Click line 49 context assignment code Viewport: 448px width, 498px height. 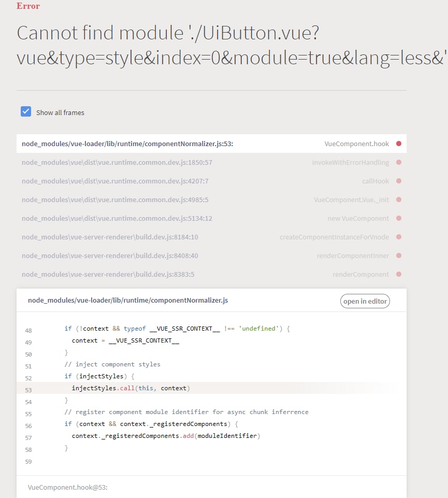coord(125,340)
